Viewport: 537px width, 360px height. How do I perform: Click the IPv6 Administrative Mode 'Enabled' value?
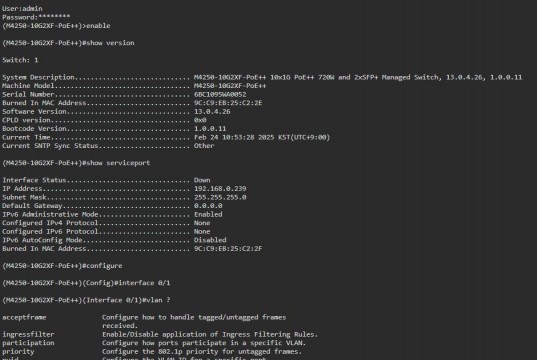point(208,214)
